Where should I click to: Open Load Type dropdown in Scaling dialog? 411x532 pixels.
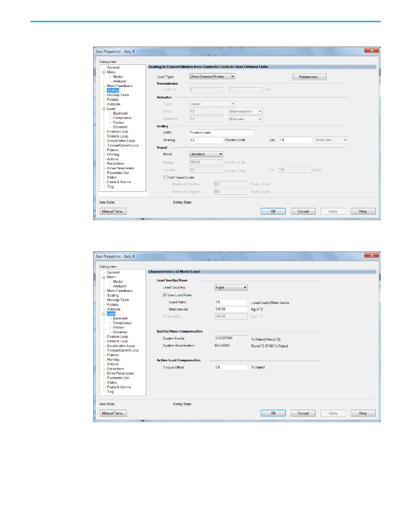pos(212,77)
